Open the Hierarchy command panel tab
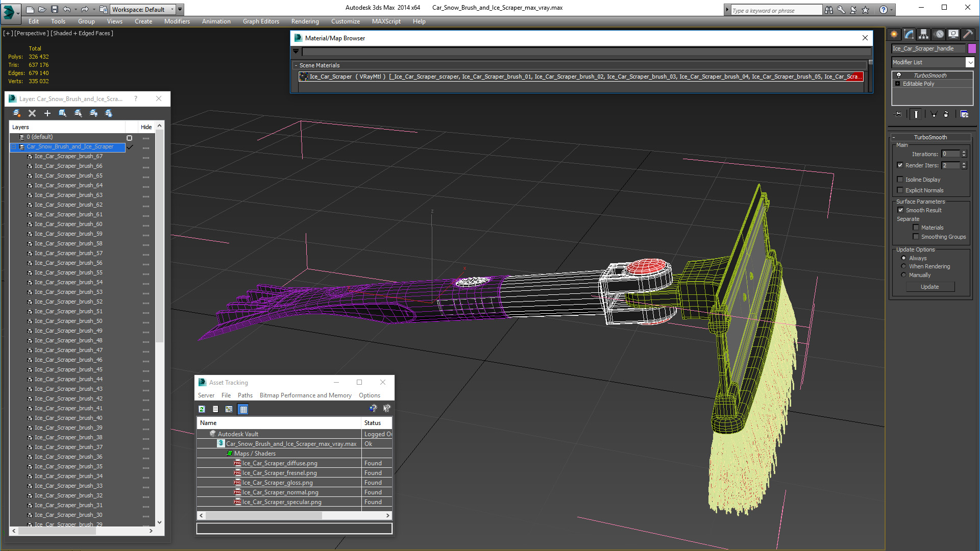This screenshot has width=980, height=551. coord(923,34)
